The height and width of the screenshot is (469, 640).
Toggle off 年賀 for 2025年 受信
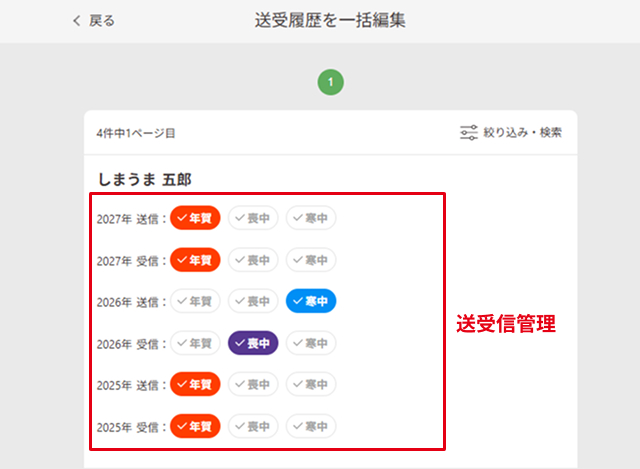(195, 426)
